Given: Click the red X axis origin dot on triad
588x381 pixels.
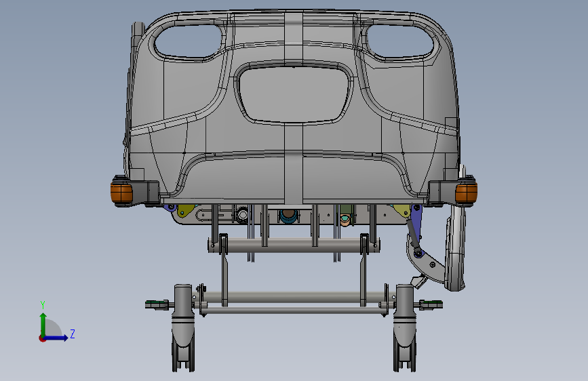Looking at the screenshot, I should [42, 338].
